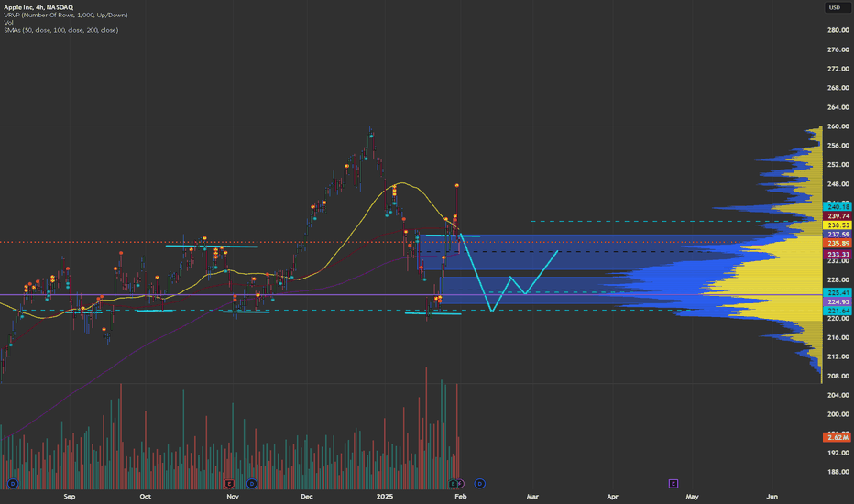Click the dark red 239.74 price label
The height and width of the screenshot is (504, 854).
[x=838, y=215]
